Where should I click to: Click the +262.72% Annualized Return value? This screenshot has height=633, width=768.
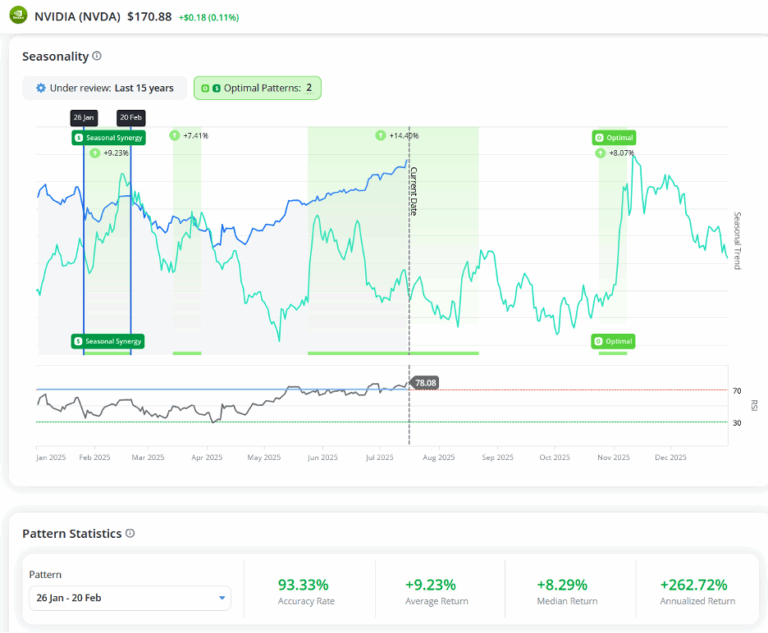click(x=694, y=585)
